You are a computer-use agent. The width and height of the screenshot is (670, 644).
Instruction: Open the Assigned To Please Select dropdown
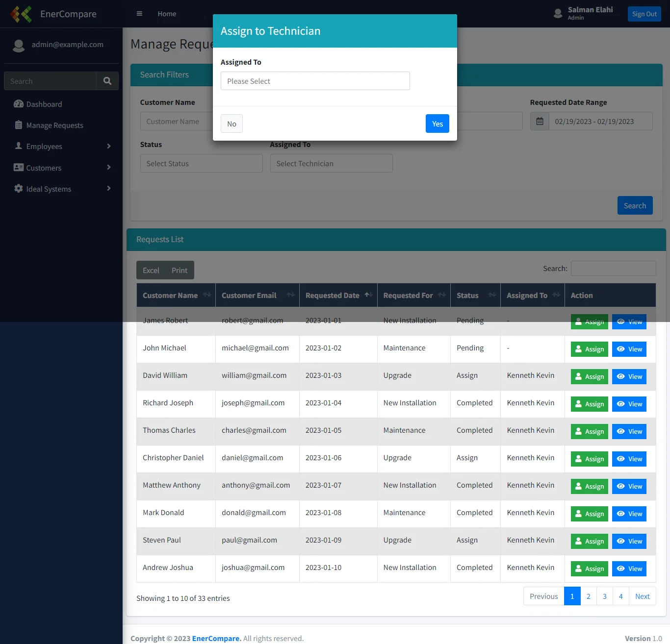point(315,81)
